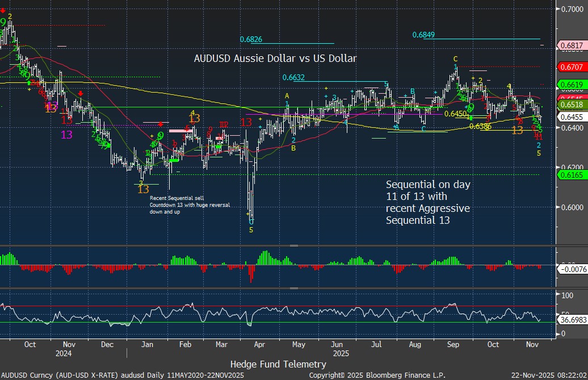Viewport: 588px width, 380px height.
Task: Select the 0.6455 current price label
Action: (570, 116)
